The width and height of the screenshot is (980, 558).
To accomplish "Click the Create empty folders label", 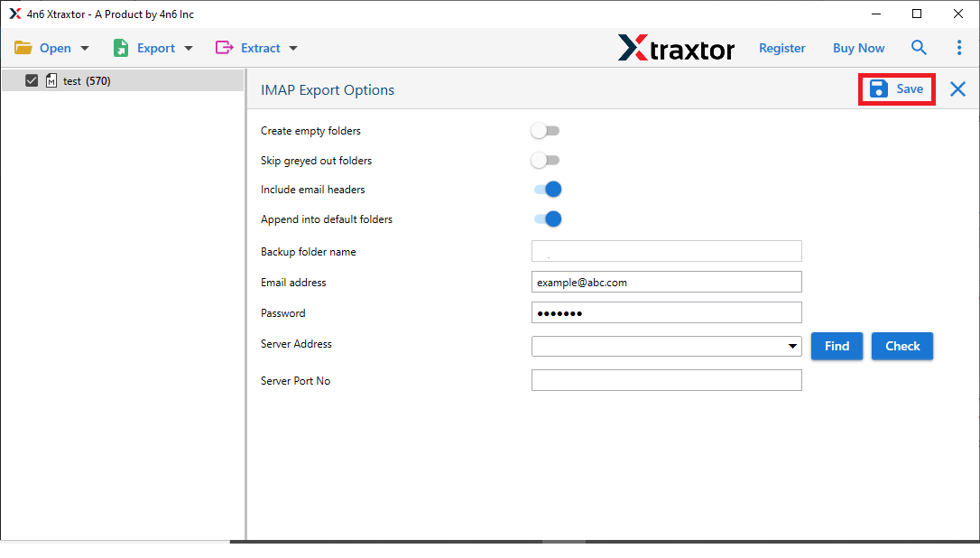I will click(310, 131).
